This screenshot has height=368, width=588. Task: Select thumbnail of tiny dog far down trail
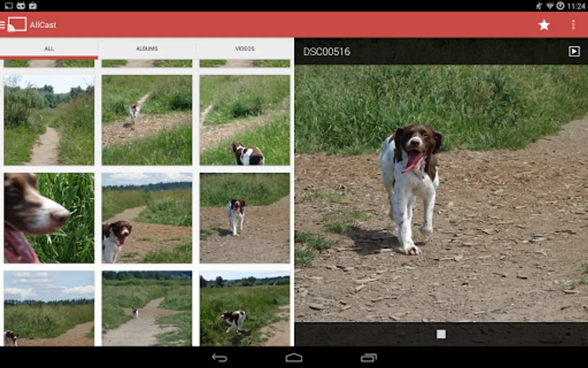pos(147,308)
